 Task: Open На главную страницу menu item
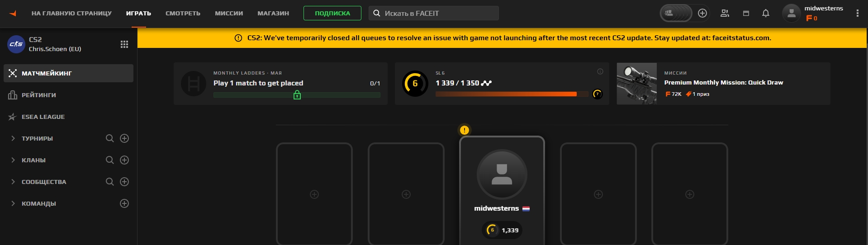(71, 14)
